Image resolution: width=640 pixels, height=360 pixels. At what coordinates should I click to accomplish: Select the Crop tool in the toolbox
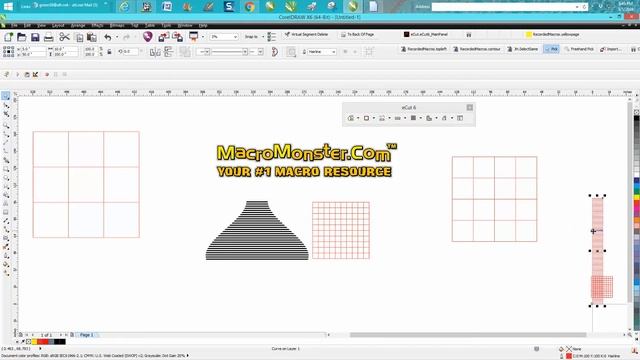6,115
